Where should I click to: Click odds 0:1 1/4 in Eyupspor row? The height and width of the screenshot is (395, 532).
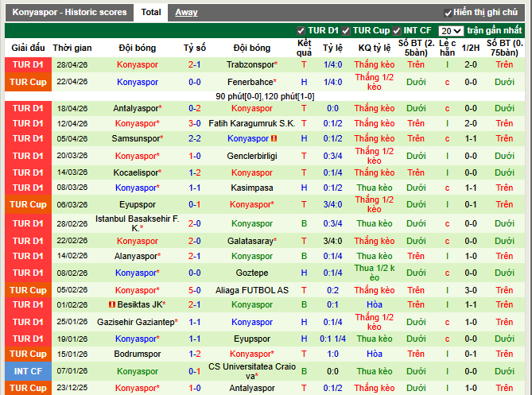332,339
